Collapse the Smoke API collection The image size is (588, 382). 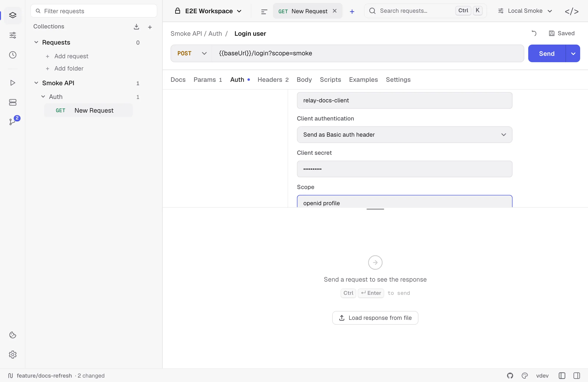point(36,83)
